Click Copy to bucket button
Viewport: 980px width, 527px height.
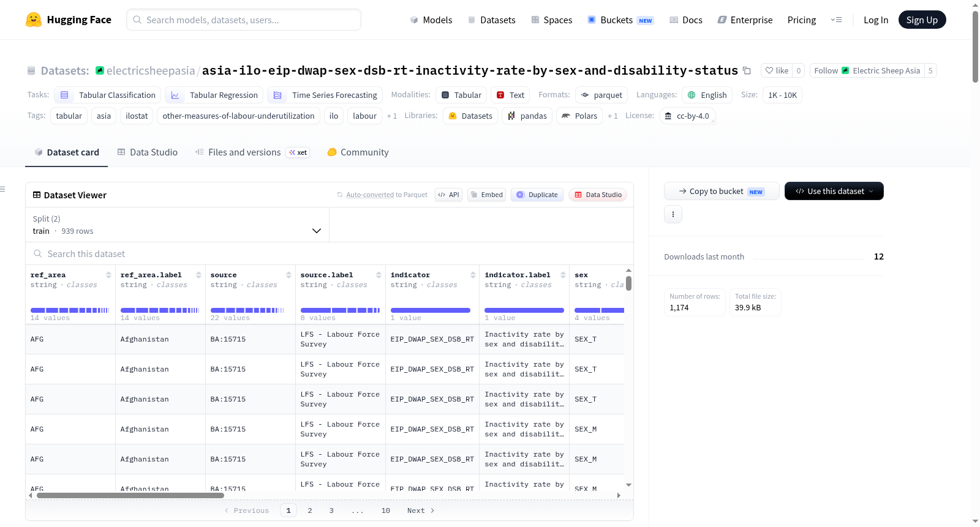722,191
